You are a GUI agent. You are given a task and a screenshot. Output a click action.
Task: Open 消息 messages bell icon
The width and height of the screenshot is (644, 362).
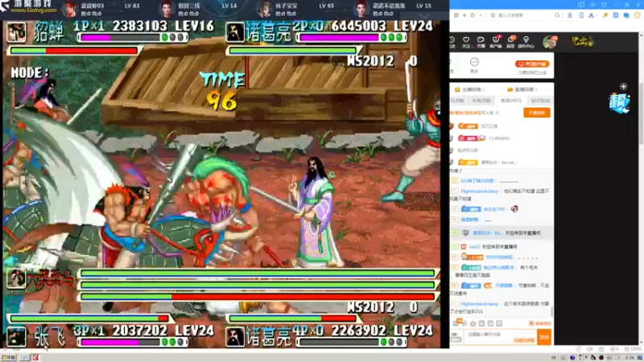click(x=510, y=42)
